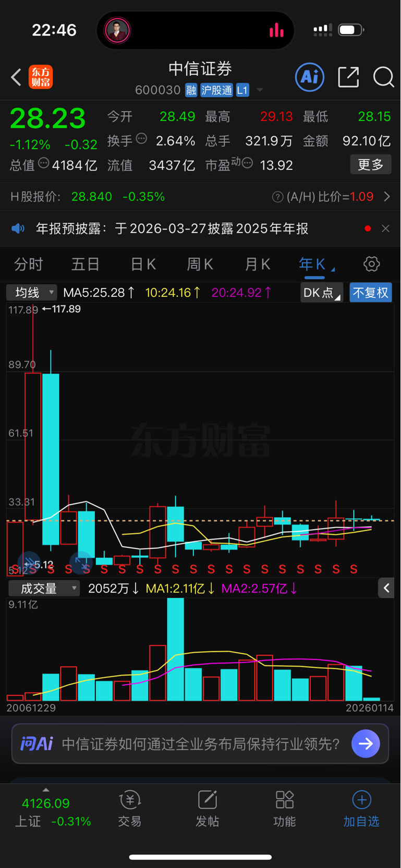Open the A/H 比价 help question icon

pos(278,197)
